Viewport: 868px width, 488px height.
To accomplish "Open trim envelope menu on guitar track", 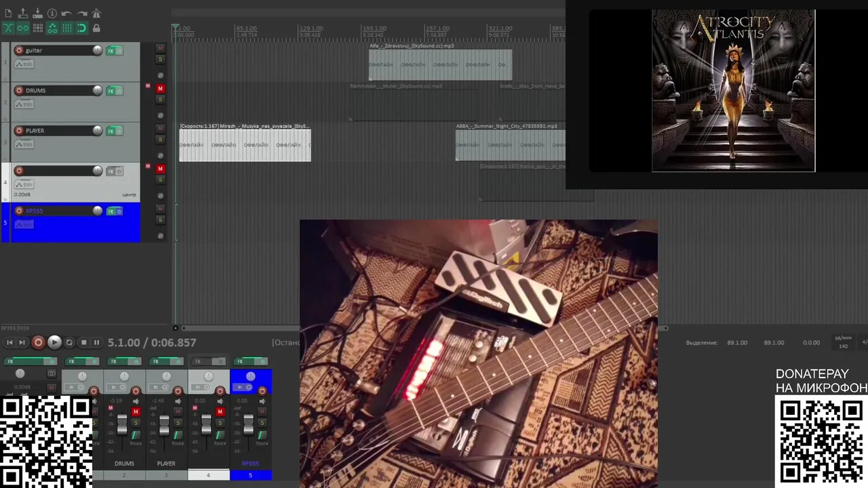I will pos(24,64).
